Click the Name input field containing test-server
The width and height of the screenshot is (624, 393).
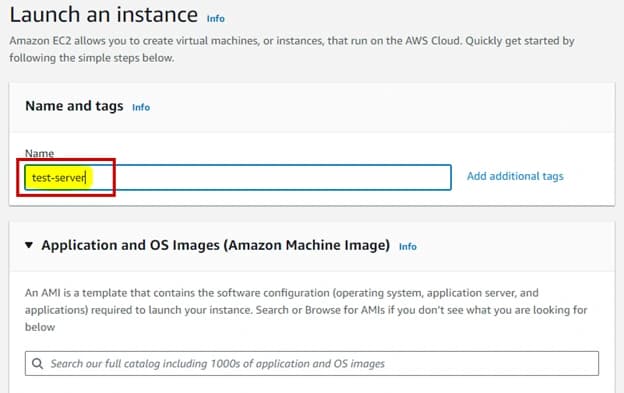[238, 177]
